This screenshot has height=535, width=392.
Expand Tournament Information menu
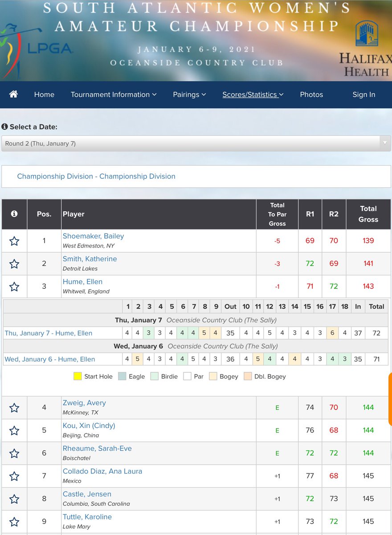tap(114, 95)
